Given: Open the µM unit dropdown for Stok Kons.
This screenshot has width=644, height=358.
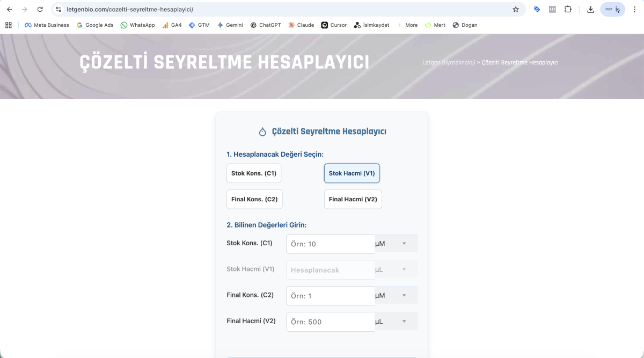Looking at the screenshot, I should 396,243.
